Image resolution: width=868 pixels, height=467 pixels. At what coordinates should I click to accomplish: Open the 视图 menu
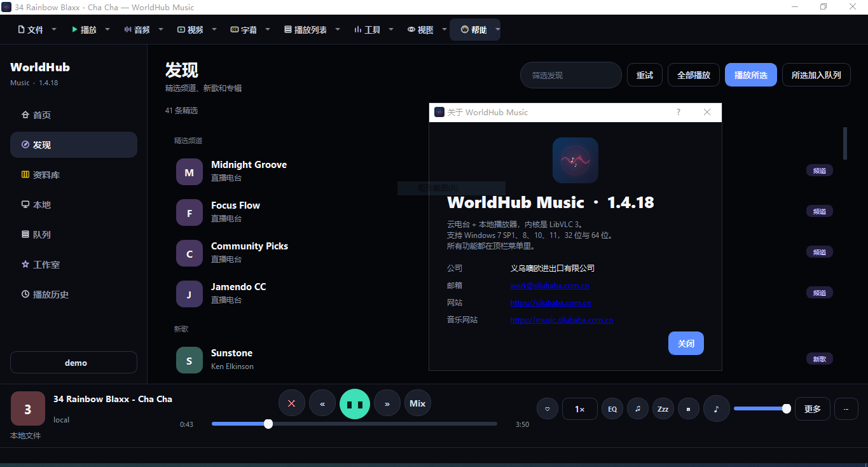pos(421,29)
